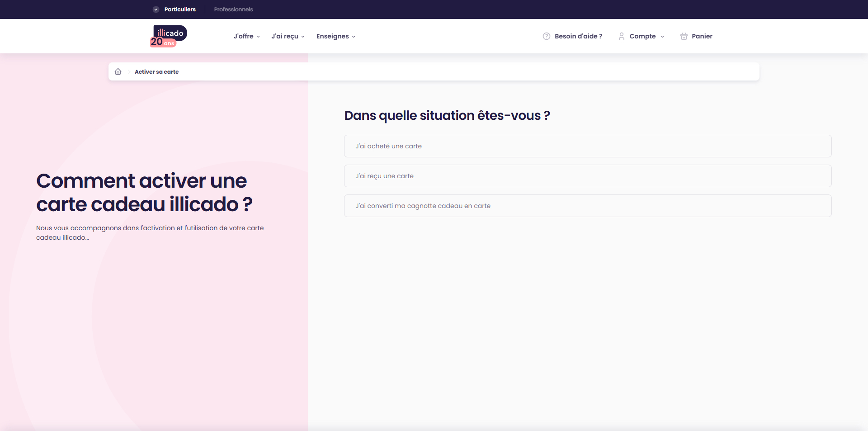Open the Besoin d'aide link
The width and height of the screenshot is (868, 431).
tap(578, 36)
